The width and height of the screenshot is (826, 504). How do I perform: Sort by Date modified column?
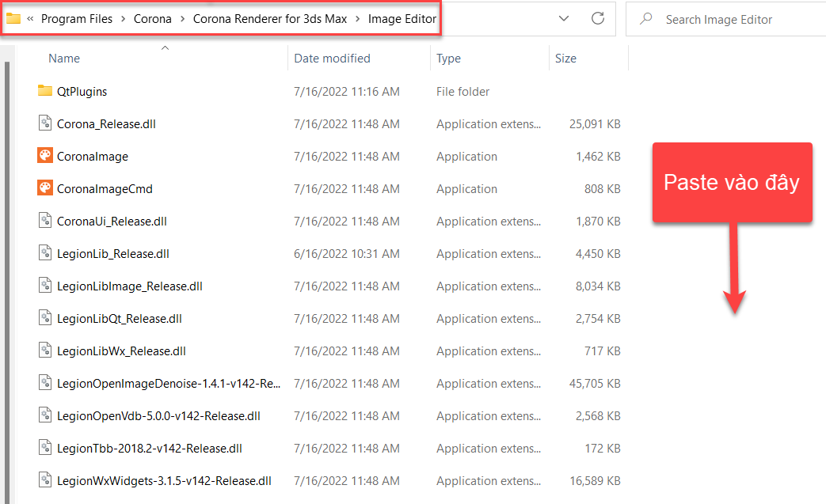coord(332,59)
